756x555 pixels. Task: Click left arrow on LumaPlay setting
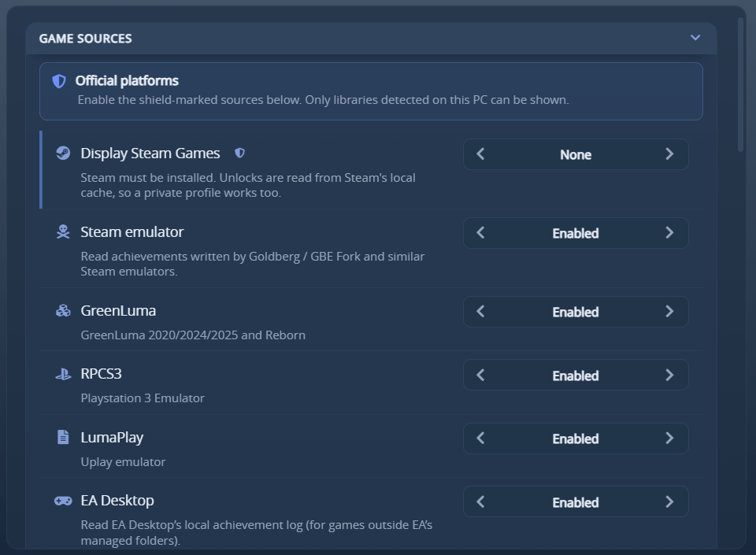[x=480, y=438]
